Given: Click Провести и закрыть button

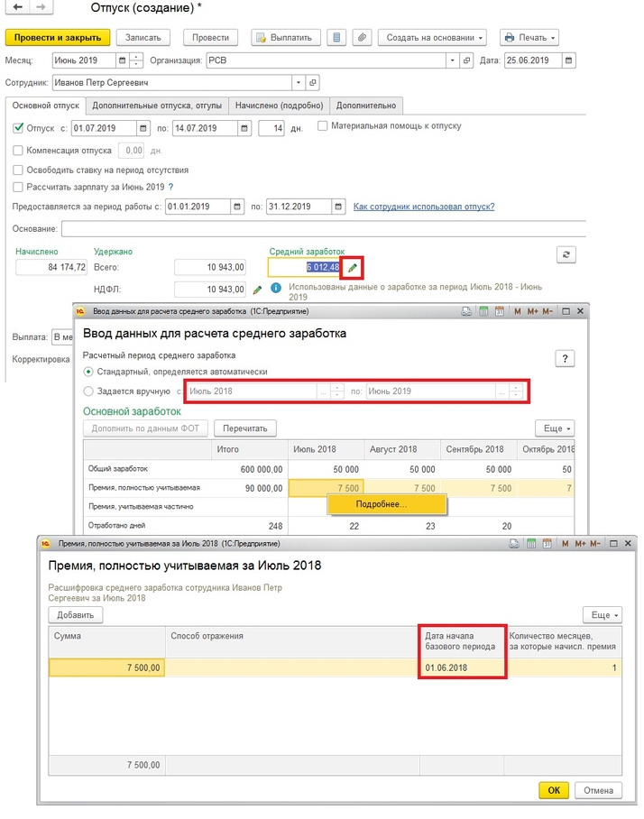Looking at the screenshot, I should click(59, 38).
